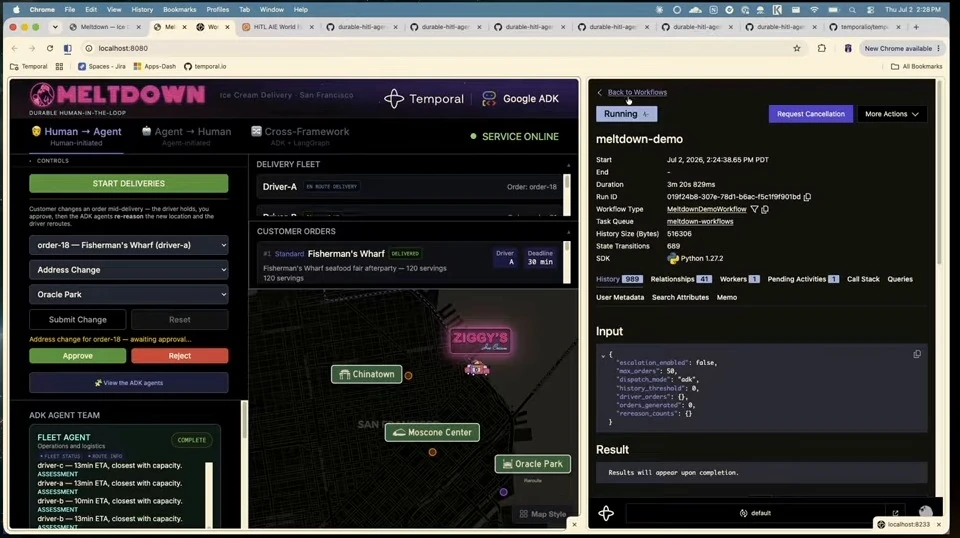The height and width of the screenshot is (538, 960).
Task: Click View the ADK agents
Action: pyautogui.click(x=129, y=383)
